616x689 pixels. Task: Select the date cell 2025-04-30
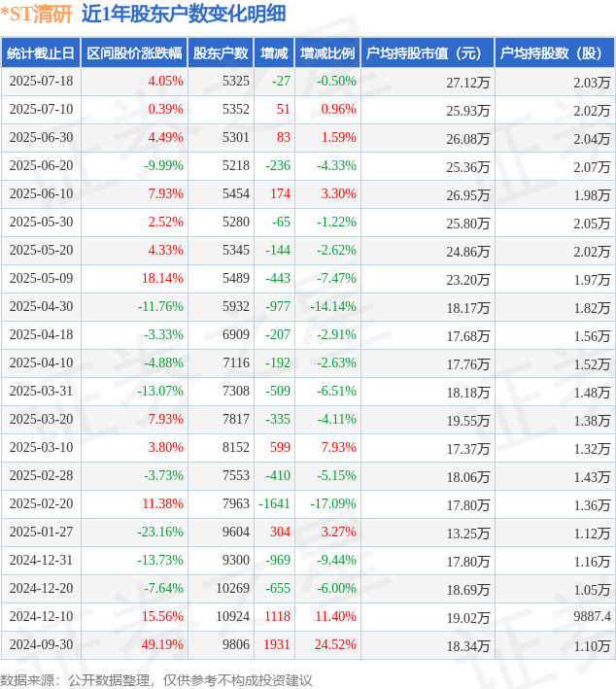click(x=42, y=306)
